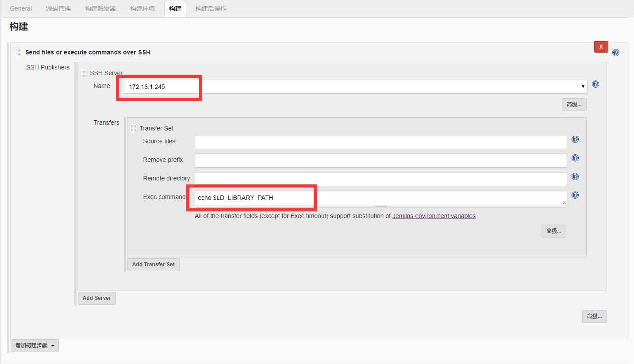Screen dimensions: 634x364
Task: Show help for Exec command field
Action: click(575, 195)
